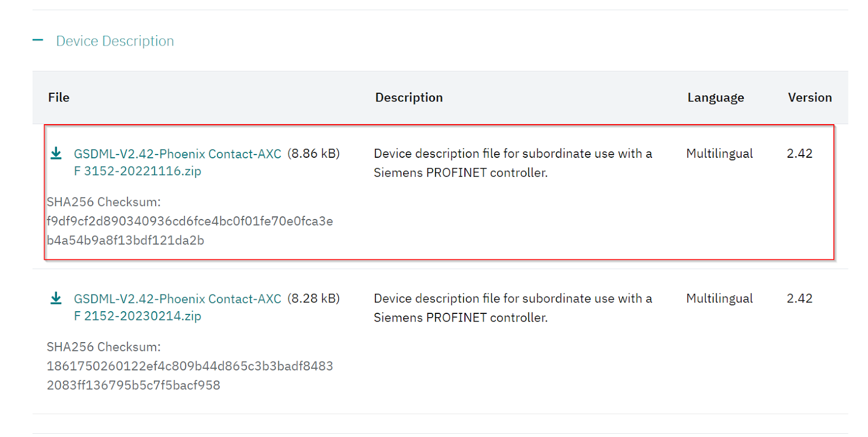Select the Description column header

point(409,98)
